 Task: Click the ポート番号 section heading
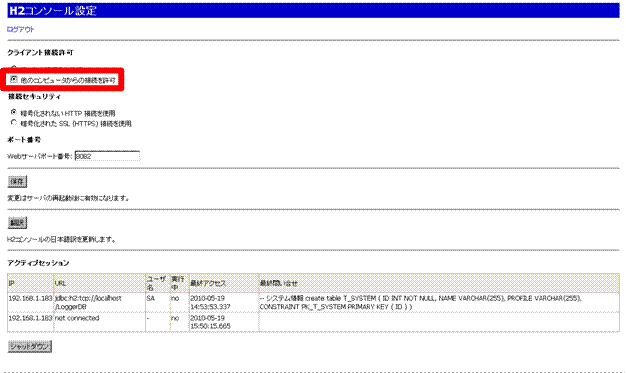[x=24, y=139]
